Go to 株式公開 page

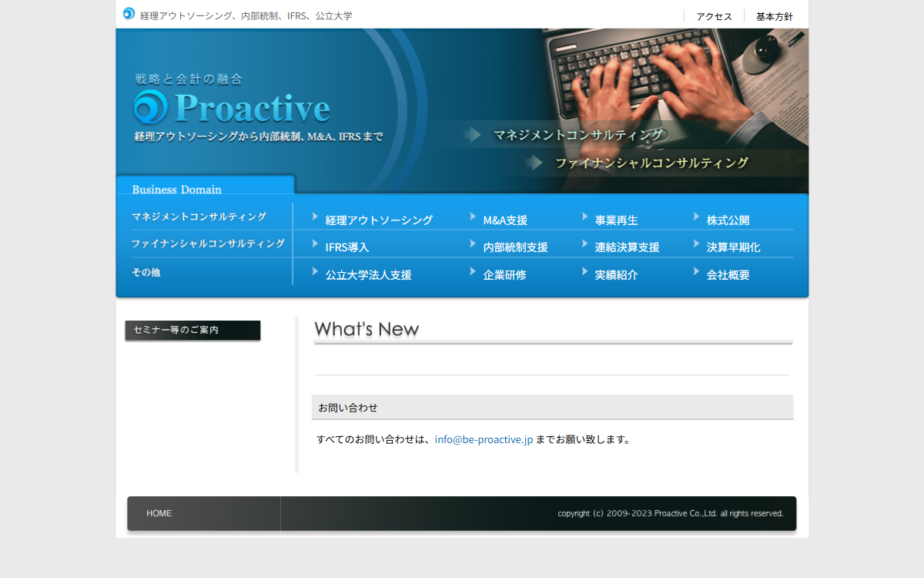(728, 220)
